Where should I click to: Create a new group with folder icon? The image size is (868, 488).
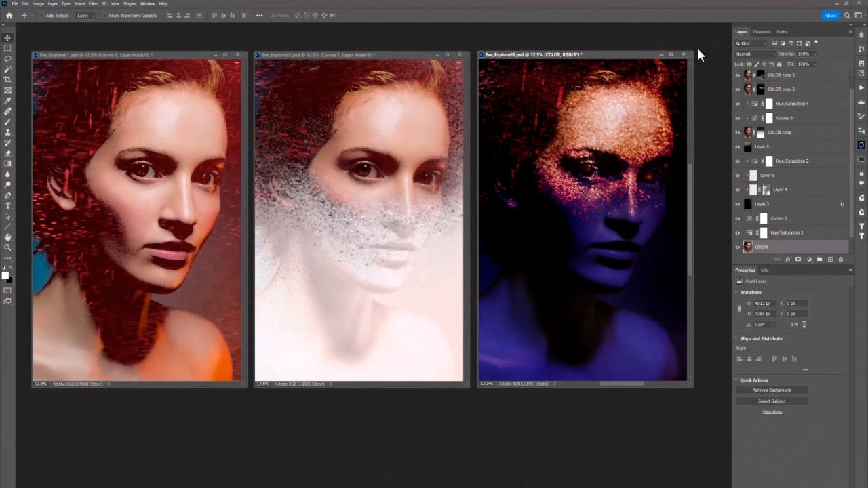tap(819, 260)
